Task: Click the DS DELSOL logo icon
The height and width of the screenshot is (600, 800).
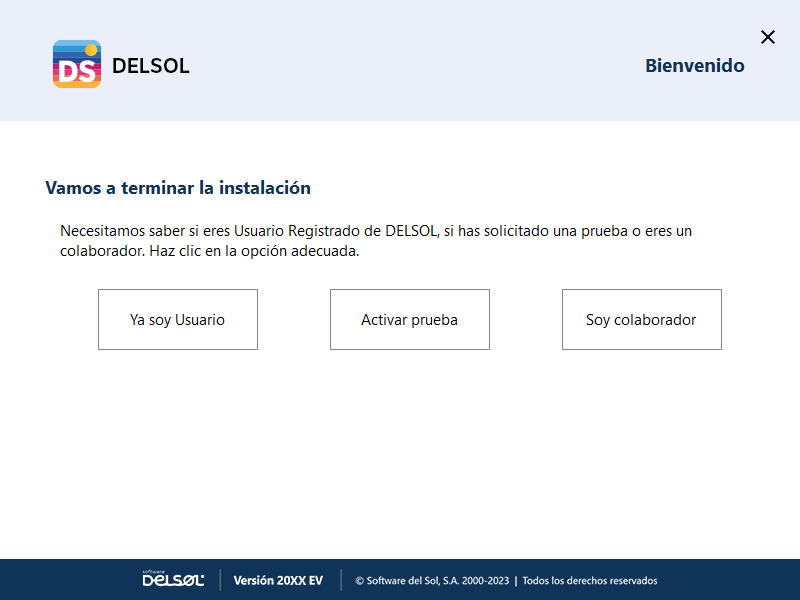Action: pos(77,64)
